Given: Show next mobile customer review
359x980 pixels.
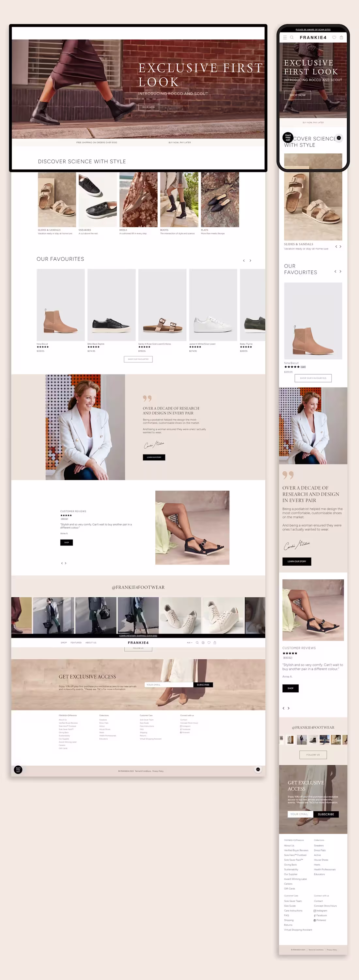Looking at the screenshot, I should [289, 708].
